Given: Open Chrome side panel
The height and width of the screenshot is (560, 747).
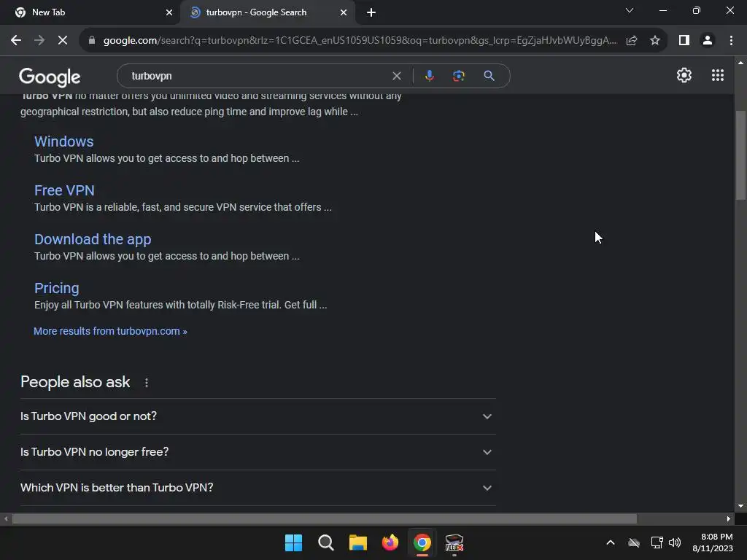Looking at the screenshot, I should pyautogui.click(x=684, y=41).
